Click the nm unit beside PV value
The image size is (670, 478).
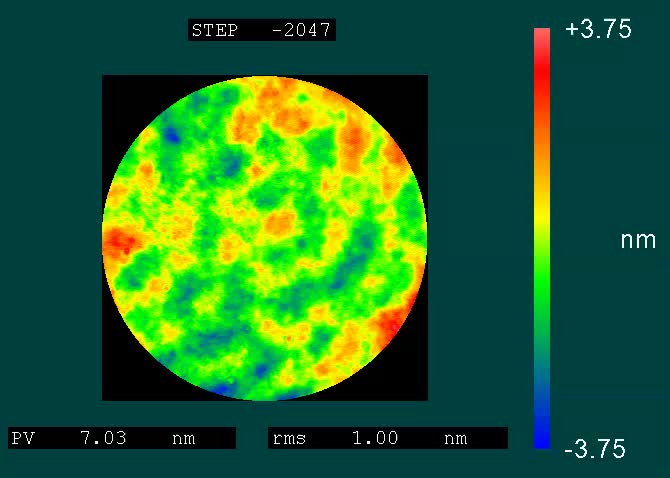tap(183, 438)
